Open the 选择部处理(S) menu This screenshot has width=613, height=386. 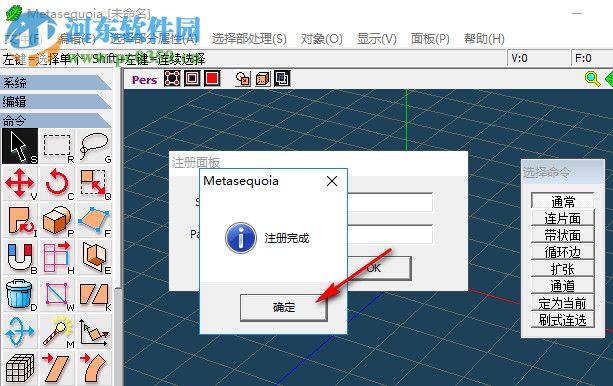[249, 38]
